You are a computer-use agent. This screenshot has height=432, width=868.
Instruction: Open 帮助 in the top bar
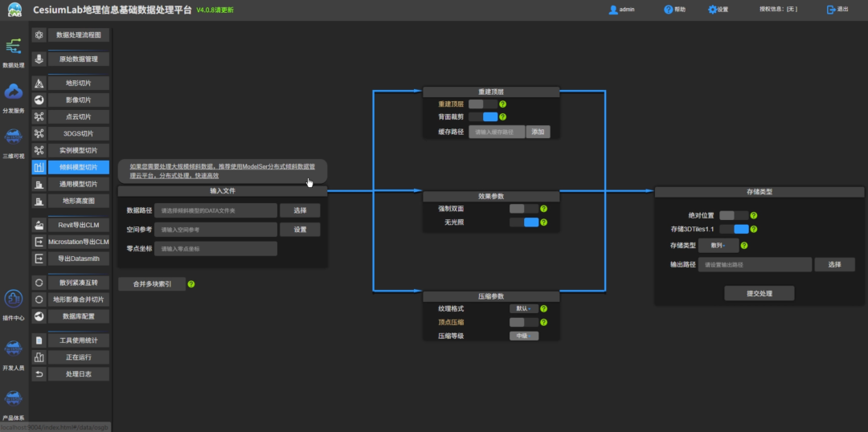(675, 10)
